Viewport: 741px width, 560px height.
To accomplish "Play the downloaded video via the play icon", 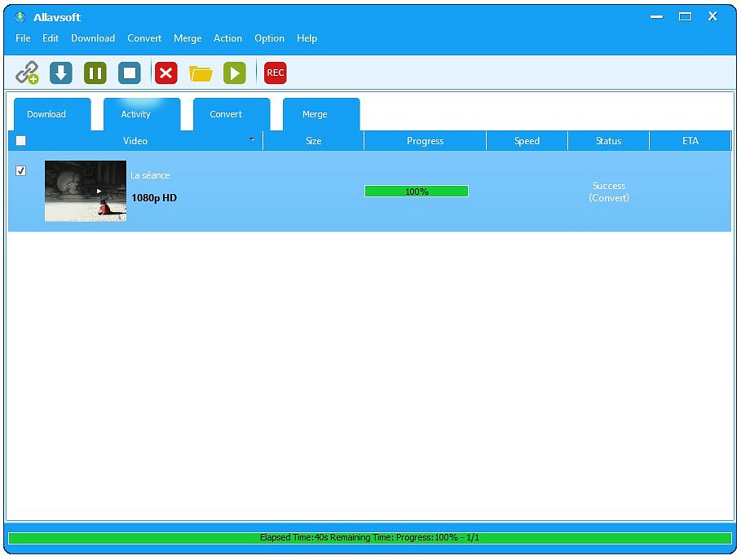I will tap(235, 73).
